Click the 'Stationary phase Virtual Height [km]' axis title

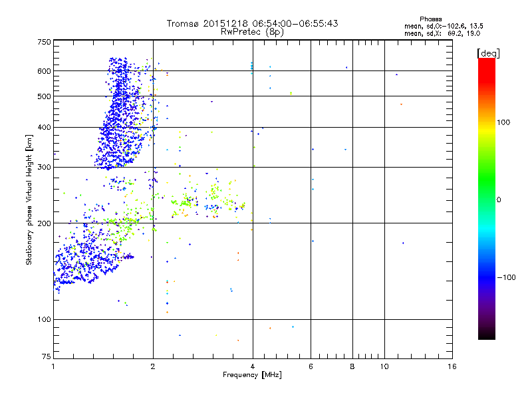click(29, 199)
